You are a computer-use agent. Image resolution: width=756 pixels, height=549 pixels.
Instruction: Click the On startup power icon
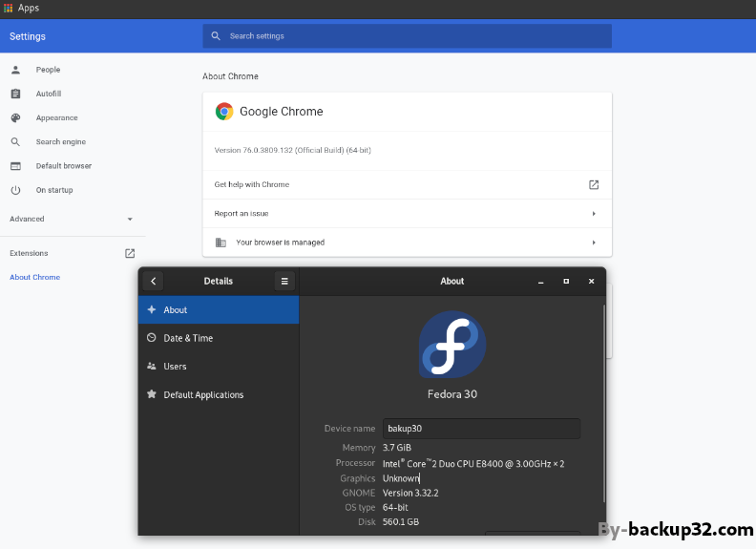coord(15,190)
